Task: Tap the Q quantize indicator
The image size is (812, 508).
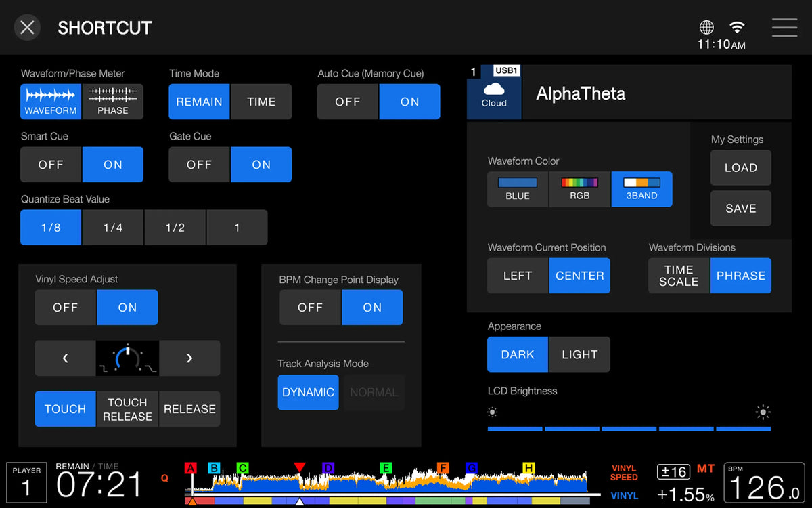Action: [164, 478]
